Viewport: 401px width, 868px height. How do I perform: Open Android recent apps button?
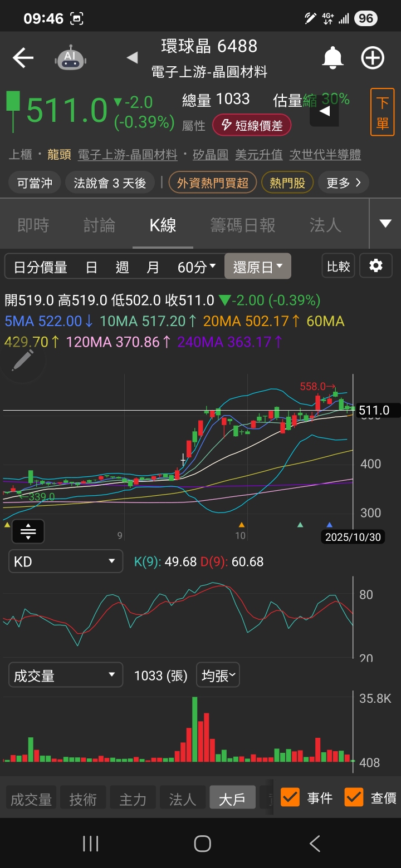tap(90, 844)
